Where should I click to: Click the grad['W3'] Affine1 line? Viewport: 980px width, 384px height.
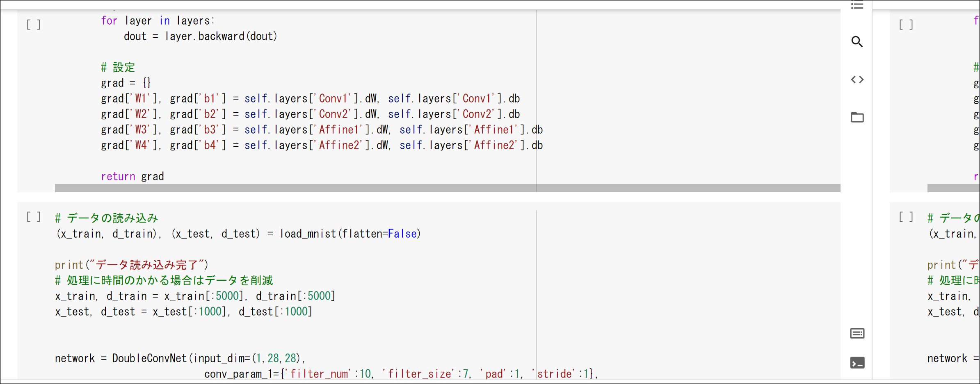322,130
